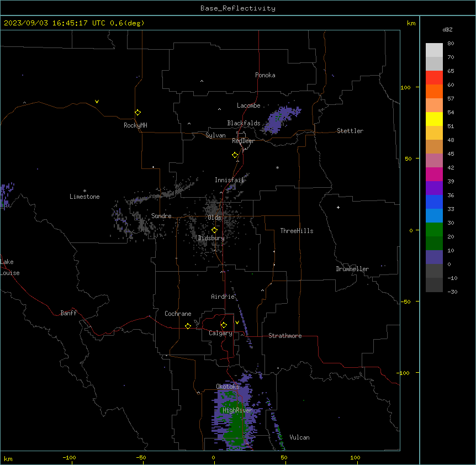Click the Vulcan city label
The height and width of the screenshot is (465, 476).
[300, 437]
